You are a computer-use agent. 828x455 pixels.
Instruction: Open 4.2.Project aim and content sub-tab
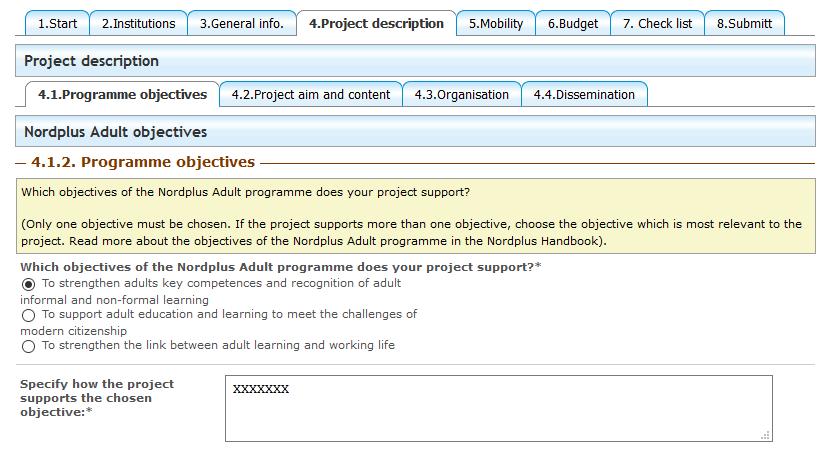tap(311, 94)
